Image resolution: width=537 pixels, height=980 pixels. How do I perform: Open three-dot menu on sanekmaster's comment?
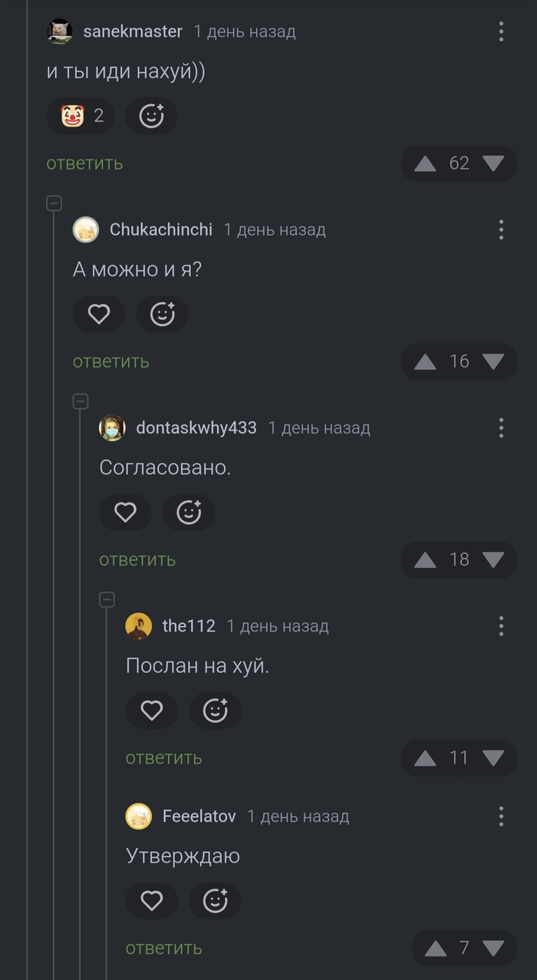[501, 31]
